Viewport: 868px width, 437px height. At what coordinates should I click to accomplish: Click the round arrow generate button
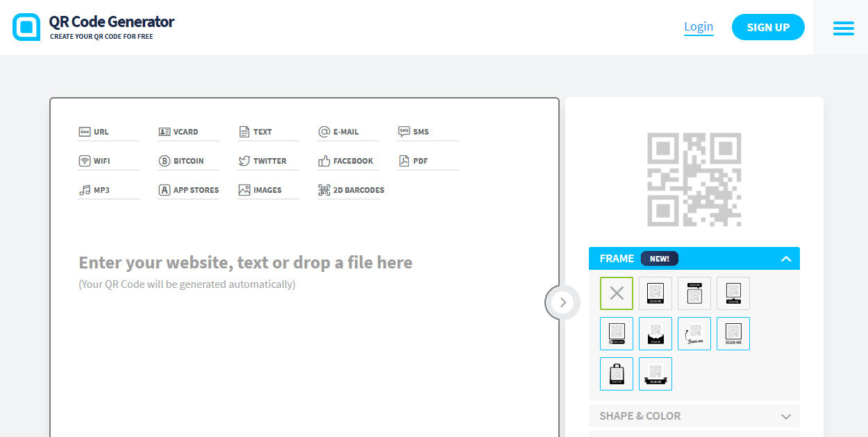pos(562,302)
